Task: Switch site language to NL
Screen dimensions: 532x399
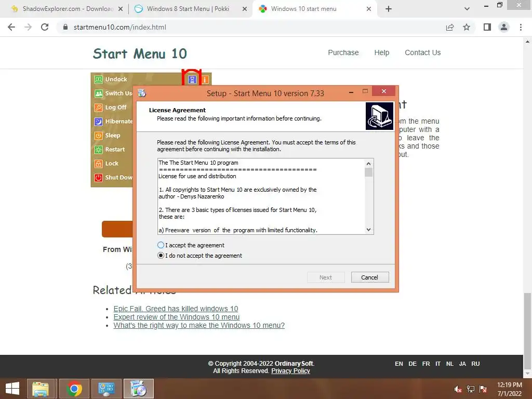Action: point(450,364)
